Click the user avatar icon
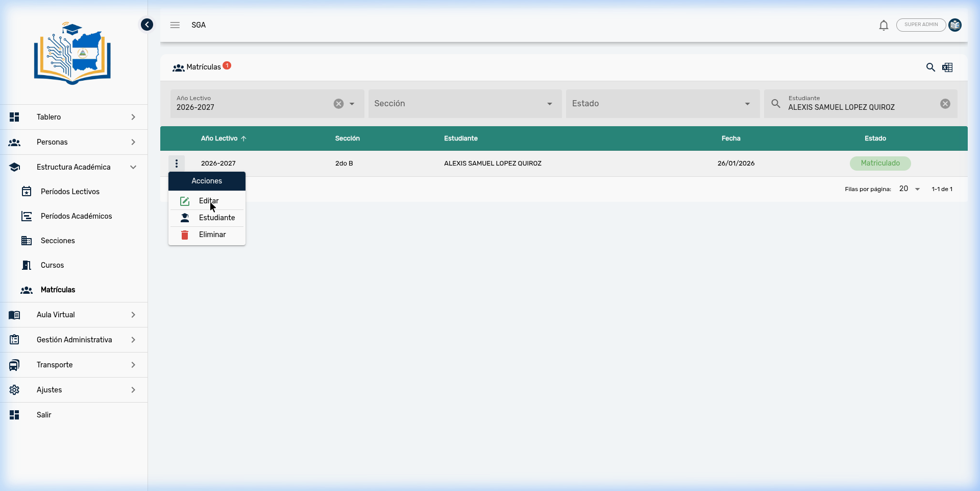This screenshot has height=491, width=980. [955, 25]
